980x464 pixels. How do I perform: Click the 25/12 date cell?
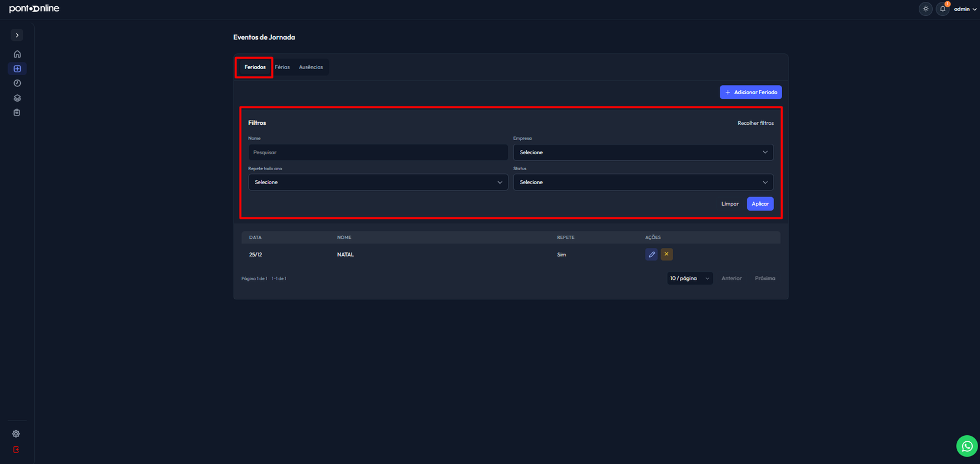coord(255,255)
